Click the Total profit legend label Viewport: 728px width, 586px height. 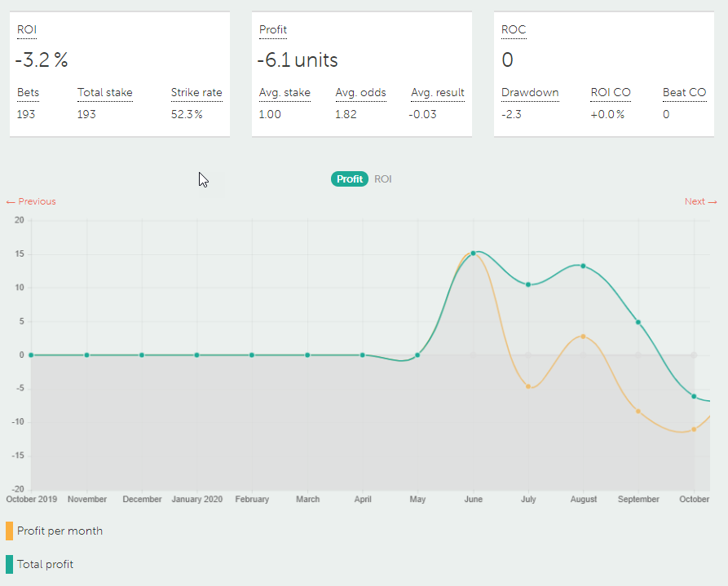45,564
